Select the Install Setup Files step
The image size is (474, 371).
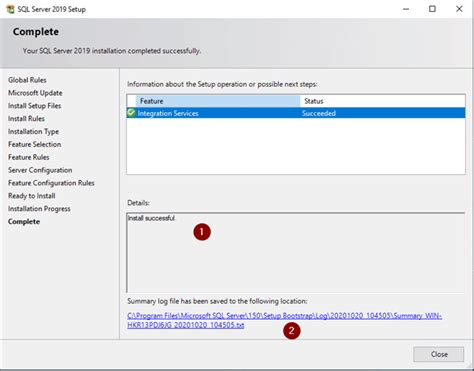coord(35,106)
